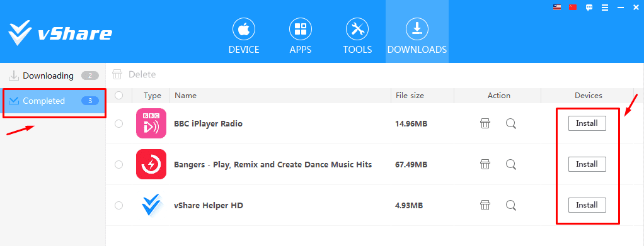Viewport: 644px width, 246px height.
Task: Click the Completed count badge 3
Action: tap(90, 101)
